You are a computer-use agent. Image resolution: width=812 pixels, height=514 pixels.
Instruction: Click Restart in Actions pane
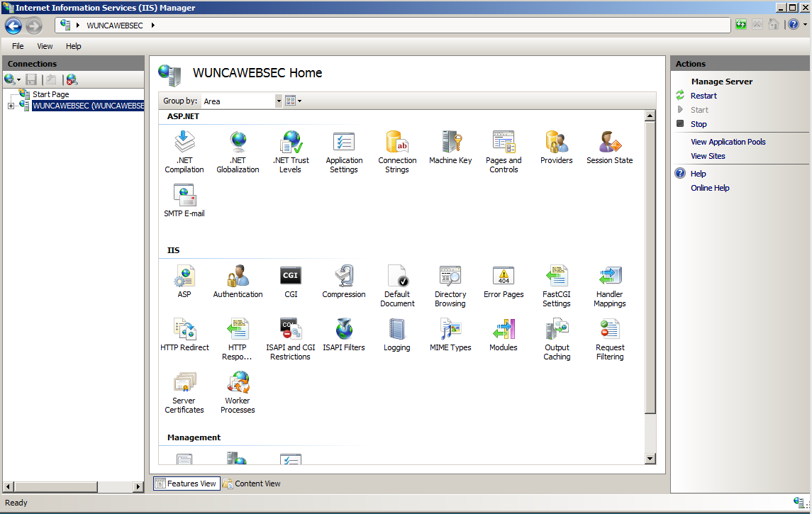coord(703,96)
